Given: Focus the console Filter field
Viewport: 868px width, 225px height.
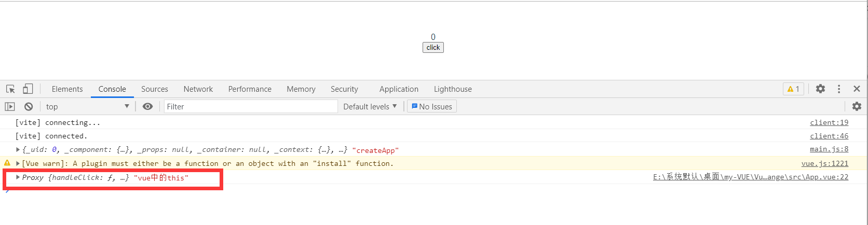Looking at the screenshot, I should pos(251,106).
